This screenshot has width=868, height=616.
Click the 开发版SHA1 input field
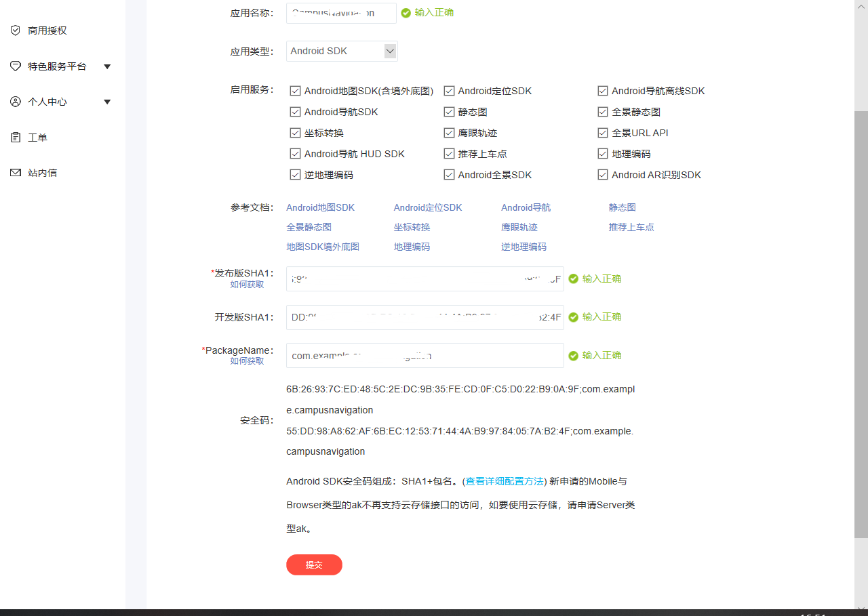pyautogui.click(x=425, y=316)
